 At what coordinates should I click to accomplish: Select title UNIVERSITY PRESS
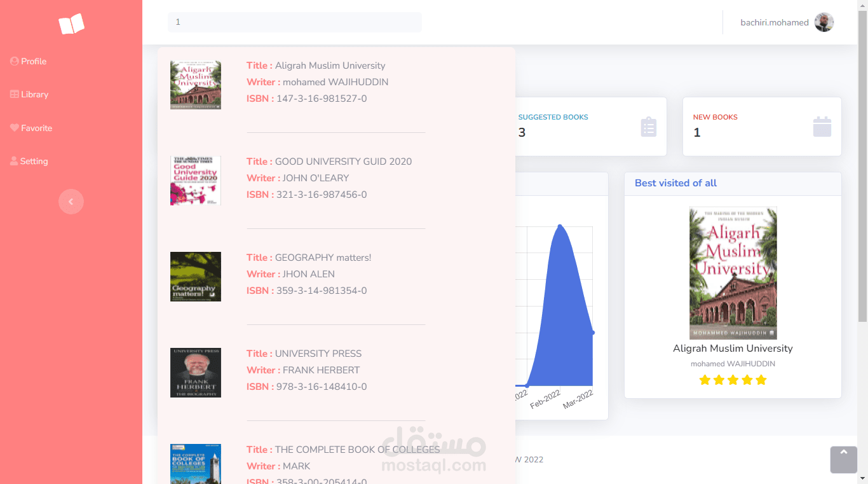[318, 354]
